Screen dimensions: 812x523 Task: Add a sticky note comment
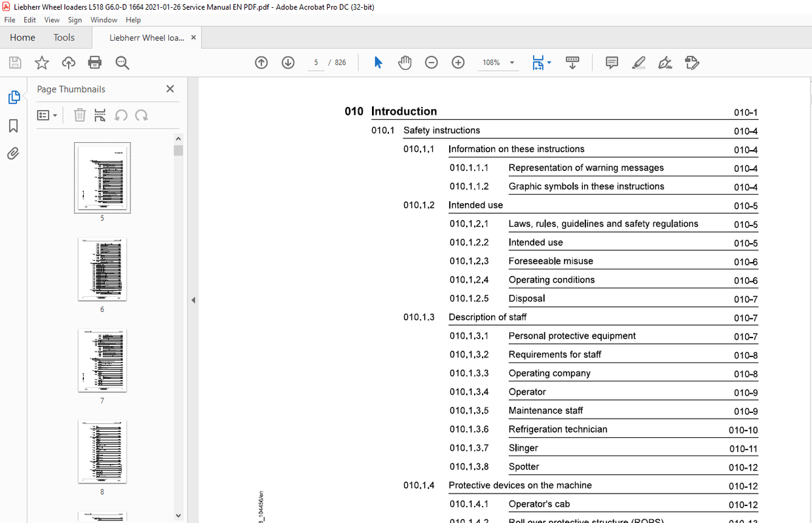tap(611, 62)
